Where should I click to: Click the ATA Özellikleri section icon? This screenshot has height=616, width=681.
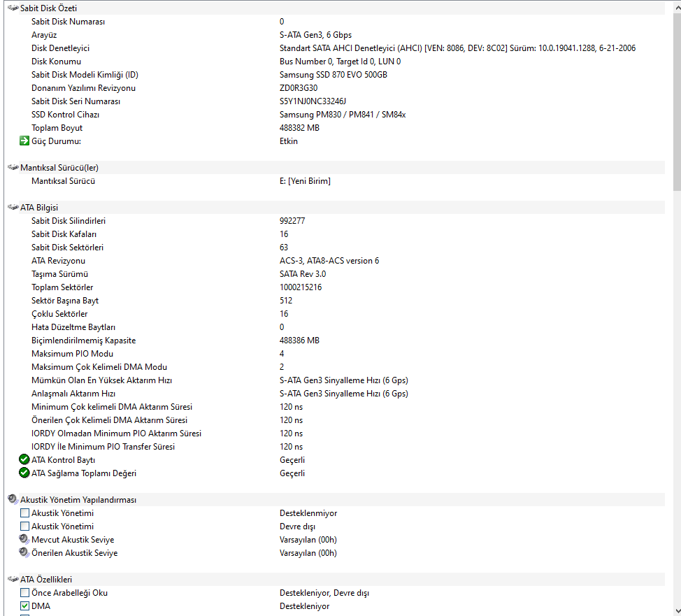point(13,579)
